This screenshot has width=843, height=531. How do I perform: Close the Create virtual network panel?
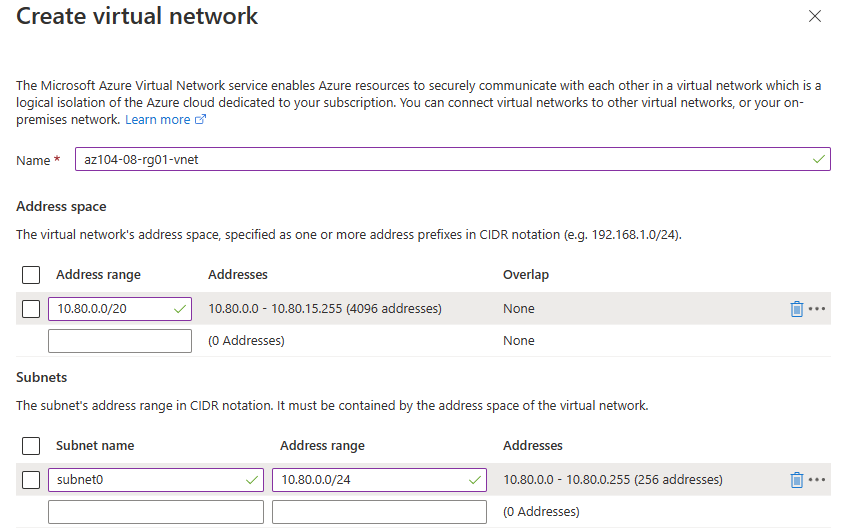(x=815, y=16)
